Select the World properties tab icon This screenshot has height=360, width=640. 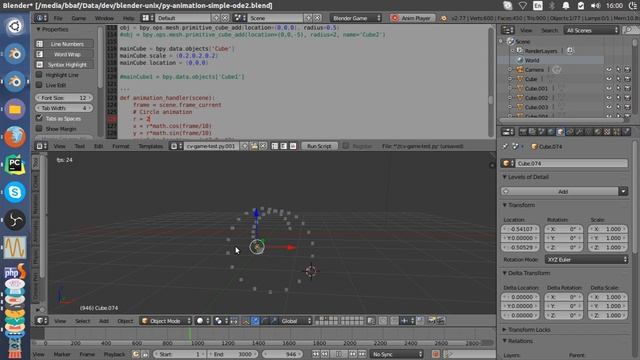551,132
